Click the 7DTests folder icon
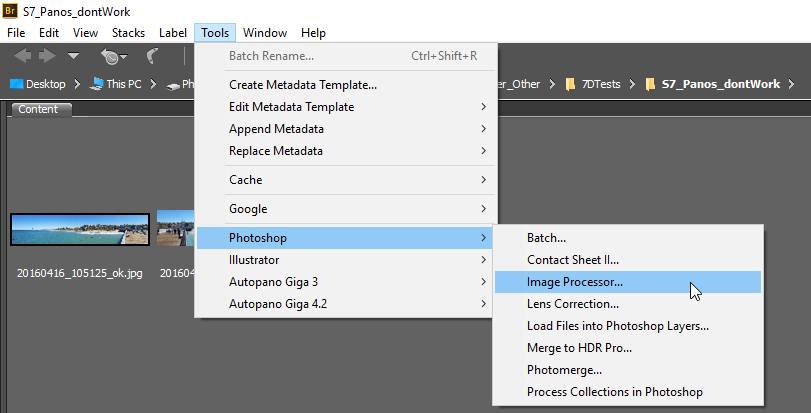 tap(570, 84)
